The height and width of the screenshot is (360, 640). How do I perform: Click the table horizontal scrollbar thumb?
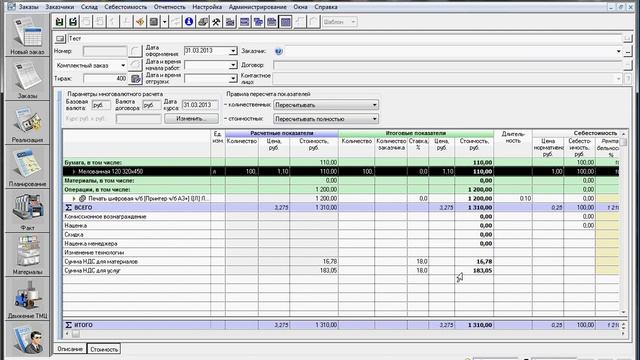point(76,334)
